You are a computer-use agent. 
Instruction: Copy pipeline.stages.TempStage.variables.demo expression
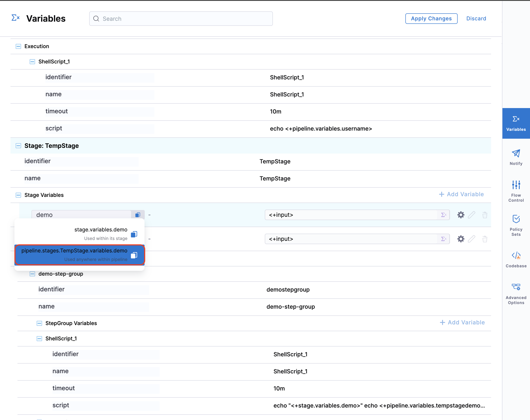click(x=134, y=255)
